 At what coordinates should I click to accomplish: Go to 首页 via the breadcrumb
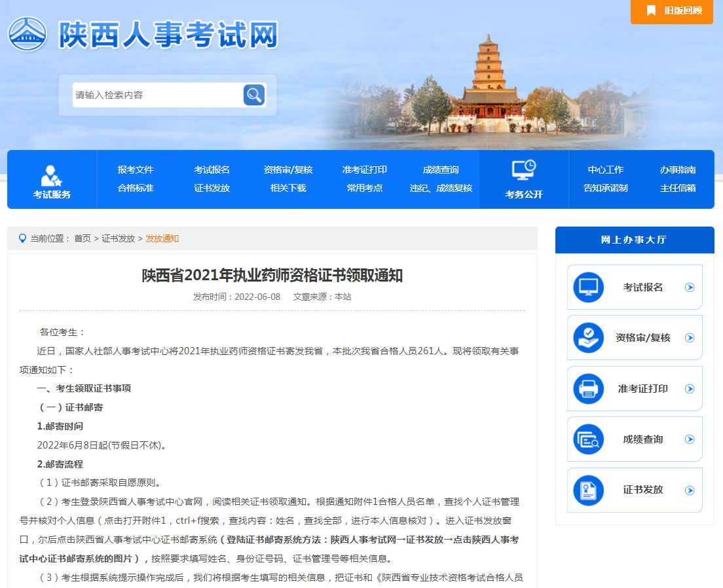click(x=83, y=238)
